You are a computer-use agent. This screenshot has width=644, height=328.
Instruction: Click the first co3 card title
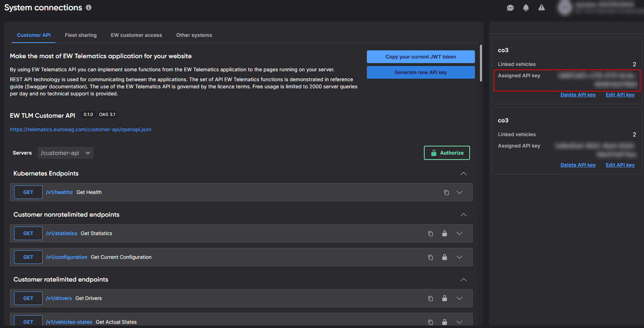coord(503,50)
